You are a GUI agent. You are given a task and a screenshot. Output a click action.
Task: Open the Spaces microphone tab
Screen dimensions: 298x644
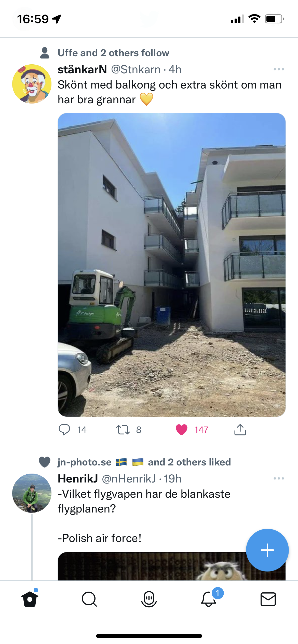coord(149,599)
